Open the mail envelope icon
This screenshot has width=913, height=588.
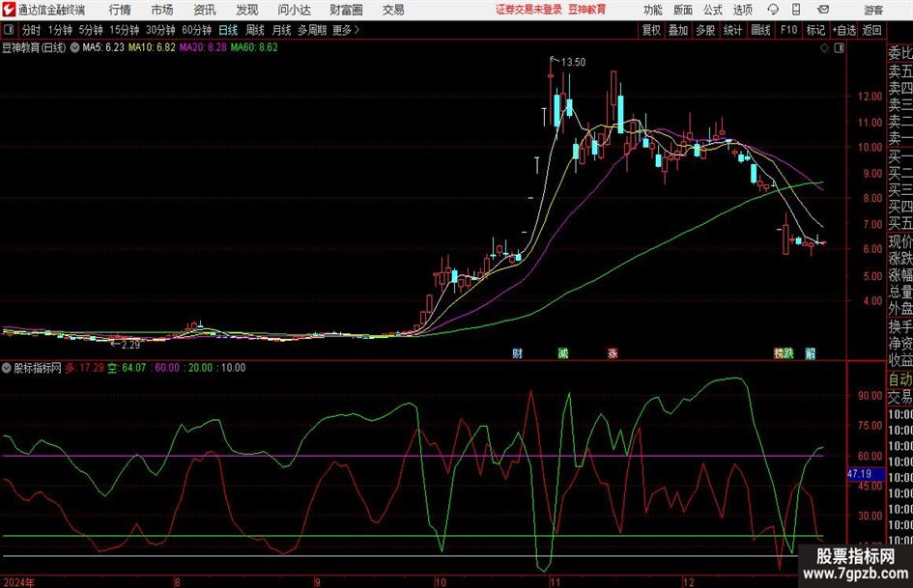823,10
